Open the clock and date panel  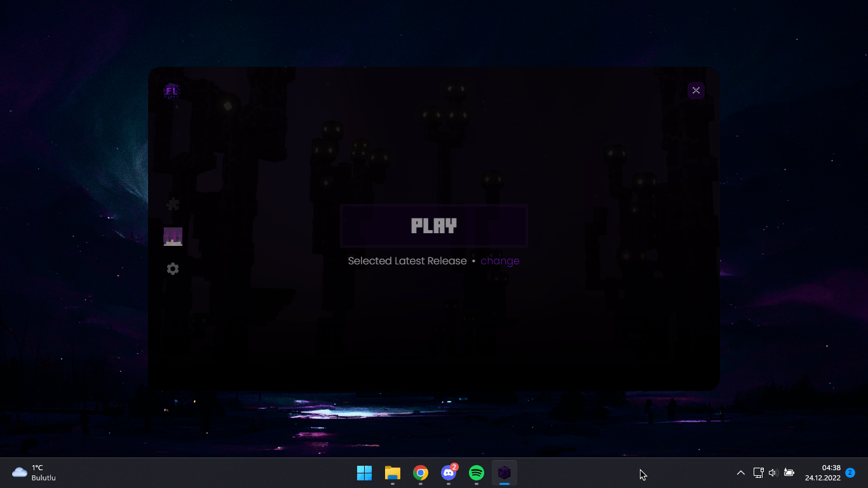point(823,473)
